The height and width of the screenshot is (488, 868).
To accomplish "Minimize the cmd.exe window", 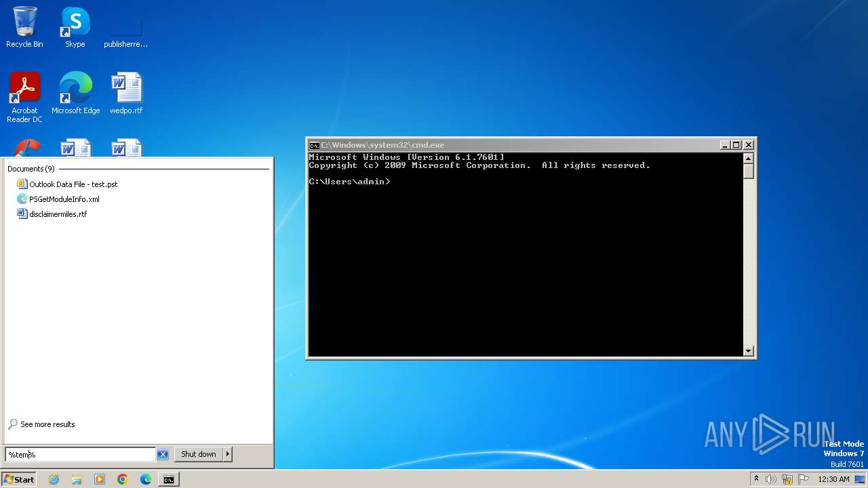I will [x=724, y=145].
